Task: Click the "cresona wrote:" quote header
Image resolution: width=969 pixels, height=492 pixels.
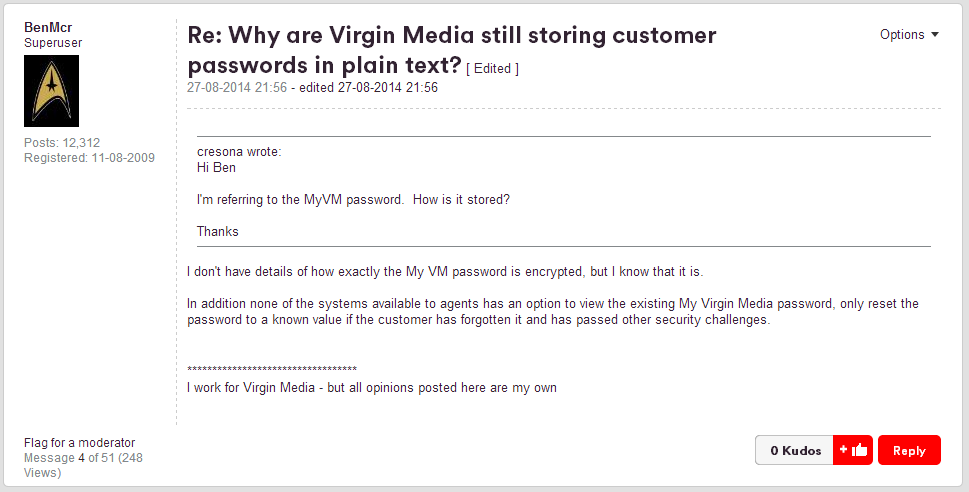Action: [x=239, y=152]
